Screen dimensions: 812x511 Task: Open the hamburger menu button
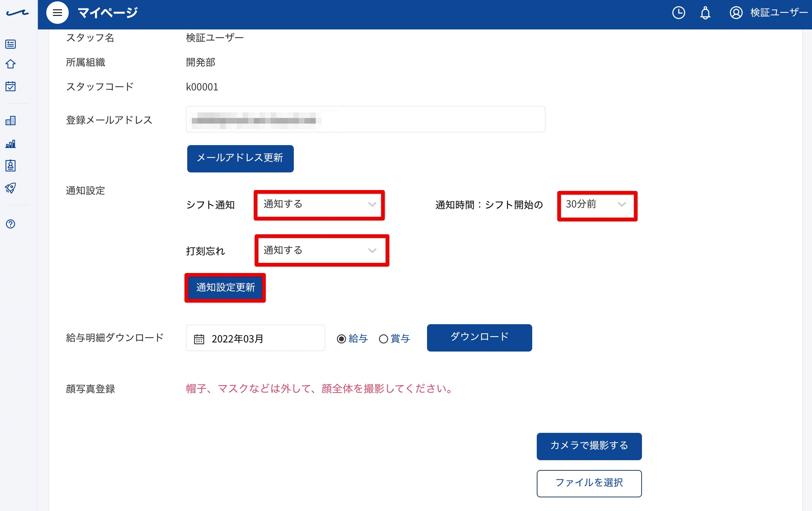(57, 13)
